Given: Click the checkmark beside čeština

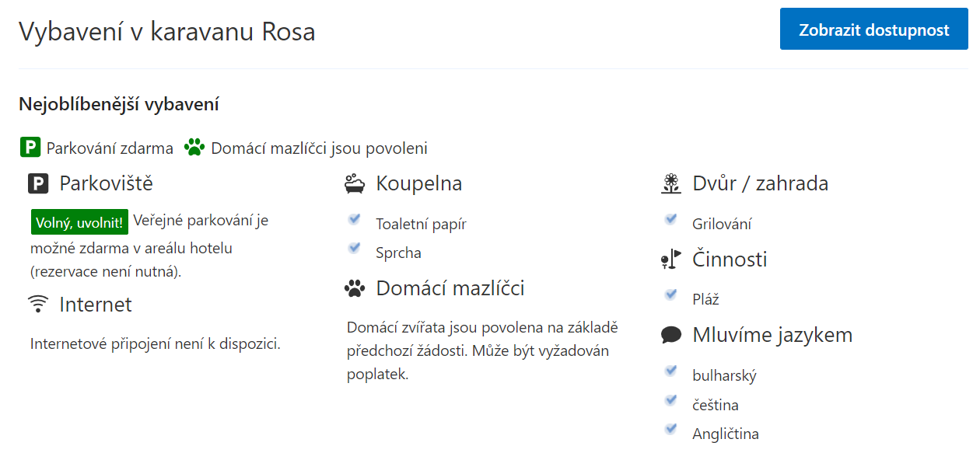Looking at the screenshot, I should (670, 400).
